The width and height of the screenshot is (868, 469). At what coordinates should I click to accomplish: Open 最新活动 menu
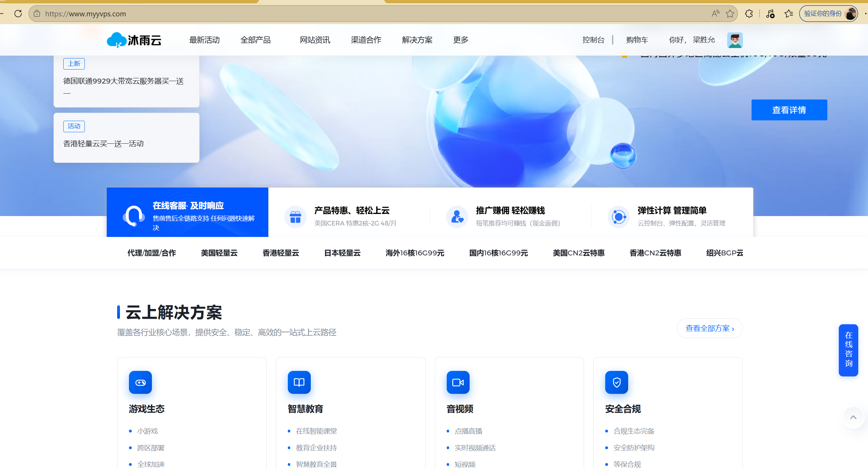tap(204, 40)
